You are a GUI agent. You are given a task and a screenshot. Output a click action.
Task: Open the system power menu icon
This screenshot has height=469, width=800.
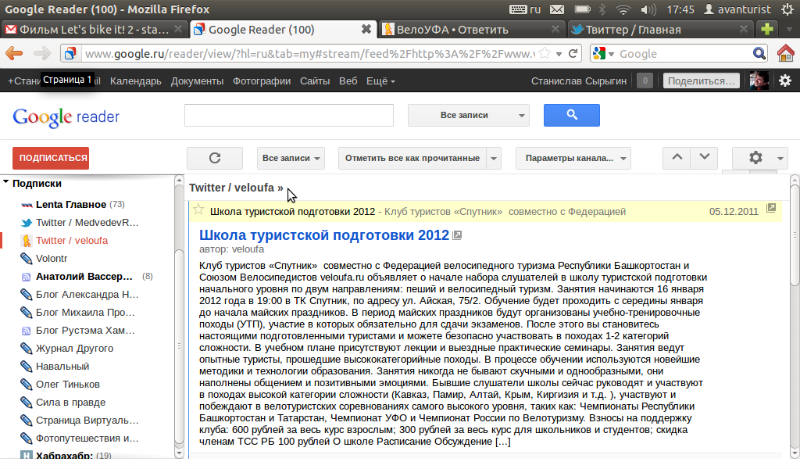(x=787, y=9)
